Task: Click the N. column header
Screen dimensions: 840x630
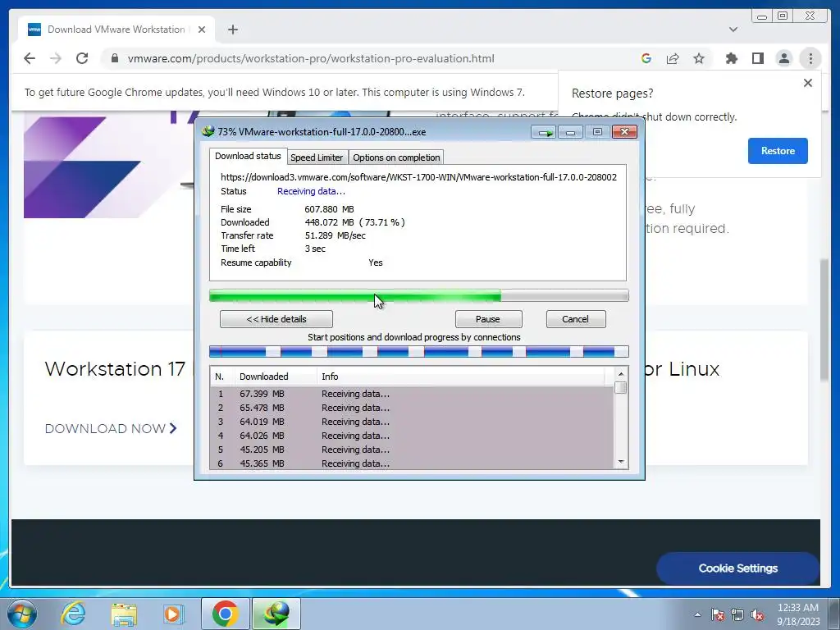Action: 222,377
